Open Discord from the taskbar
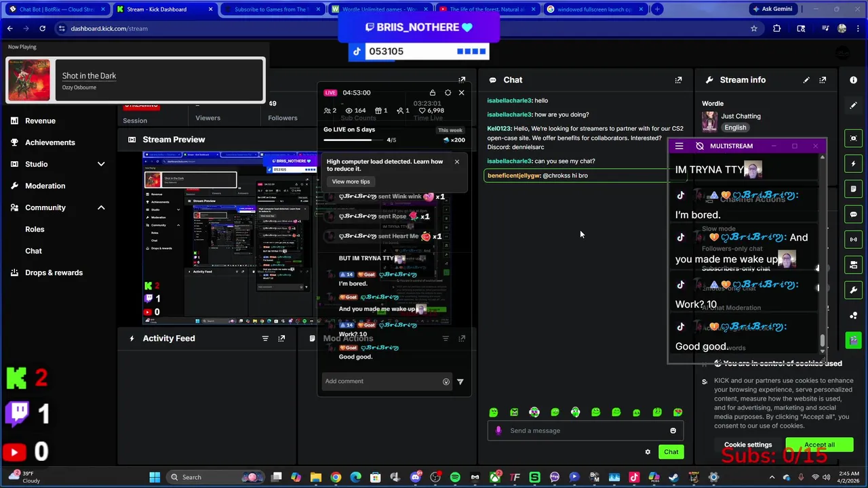Screen dimensions: 868x488 [415, 477]
